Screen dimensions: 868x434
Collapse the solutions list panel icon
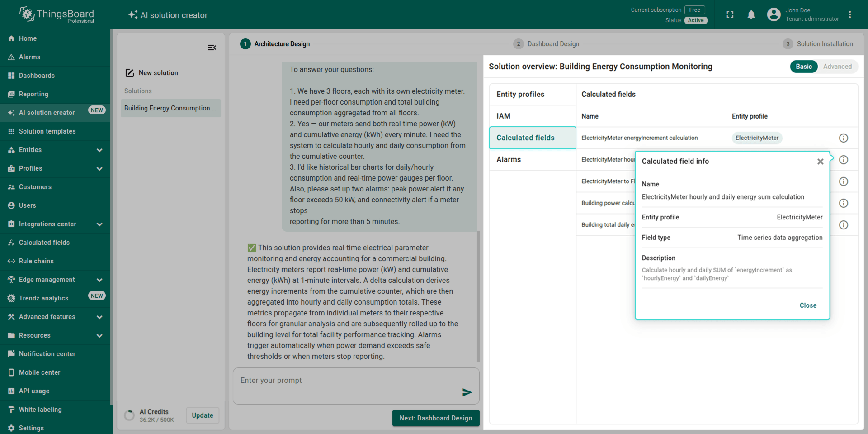click(212, 48)
